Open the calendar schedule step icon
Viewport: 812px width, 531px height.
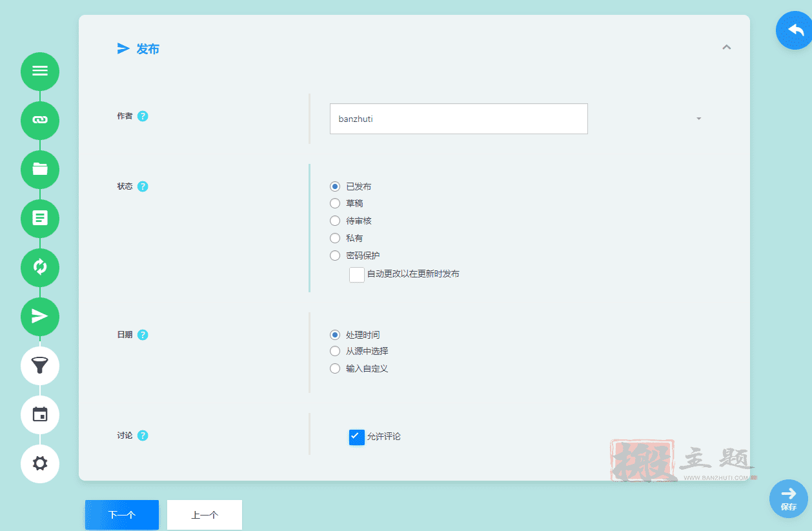tap(40, 414)
